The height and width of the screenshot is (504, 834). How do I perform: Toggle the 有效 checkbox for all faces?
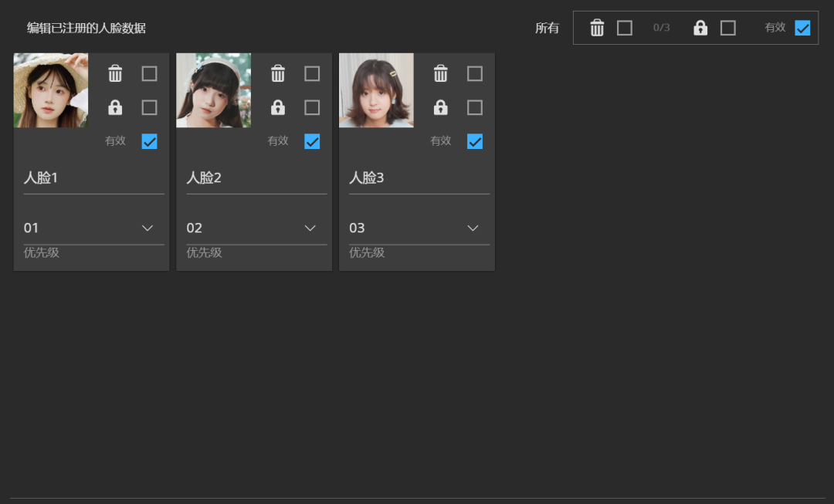pyautogui.click(x=802, y=28)
